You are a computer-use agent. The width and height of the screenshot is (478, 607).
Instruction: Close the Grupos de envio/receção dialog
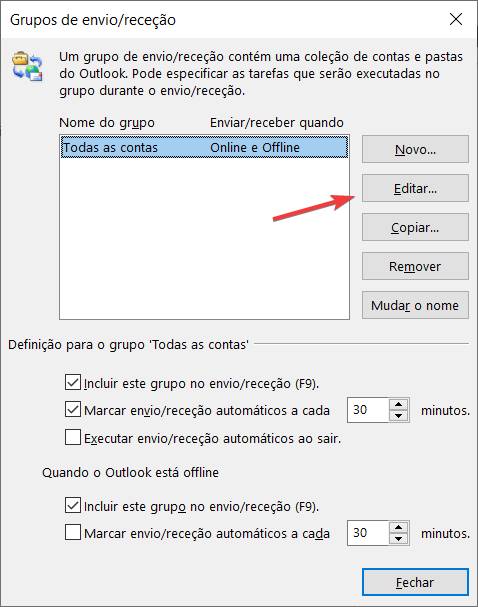point(456,19)
